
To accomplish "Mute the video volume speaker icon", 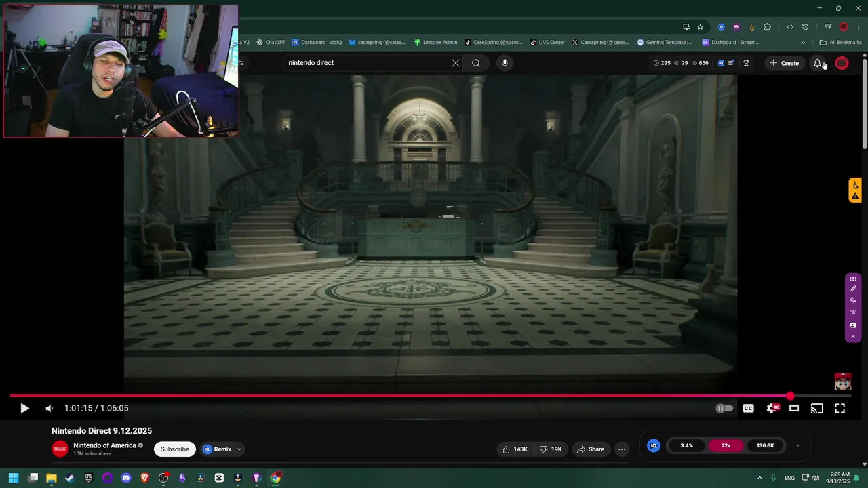I will tap(49, 408).
